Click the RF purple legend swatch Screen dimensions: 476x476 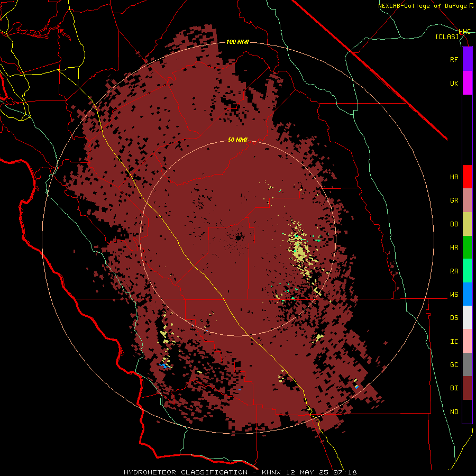[467, 59]
